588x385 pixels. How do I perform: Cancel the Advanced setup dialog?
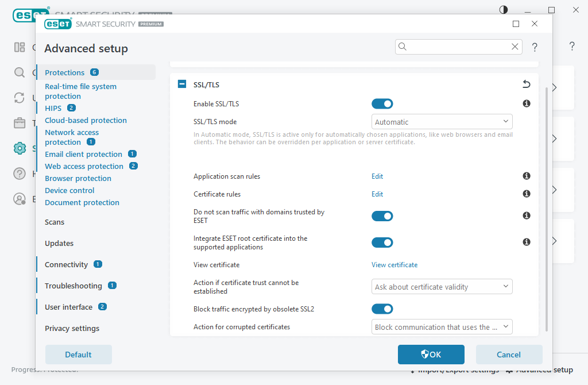[509, 355]
